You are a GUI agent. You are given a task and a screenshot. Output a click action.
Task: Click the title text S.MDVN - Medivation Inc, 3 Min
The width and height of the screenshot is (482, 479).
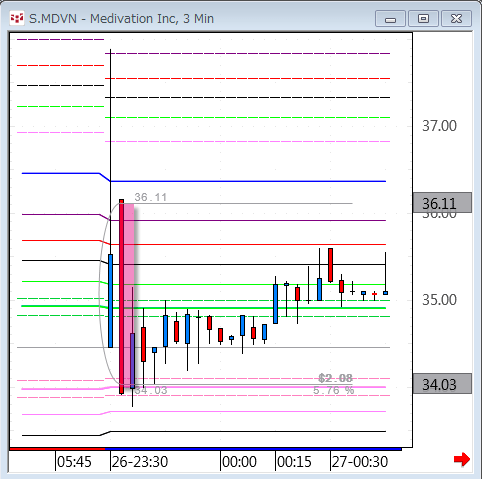121,19
